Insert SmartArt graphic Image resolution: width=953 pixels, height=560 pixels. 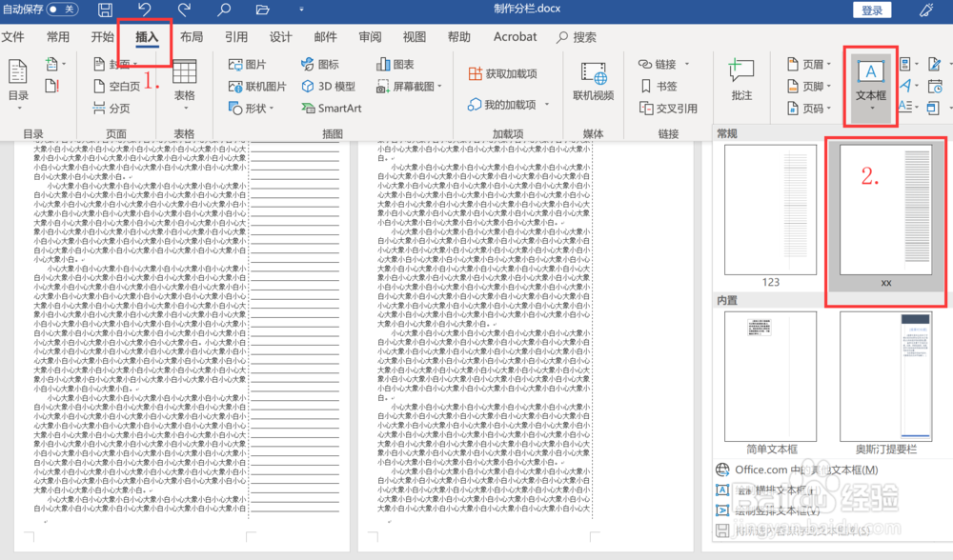(332, 109)
